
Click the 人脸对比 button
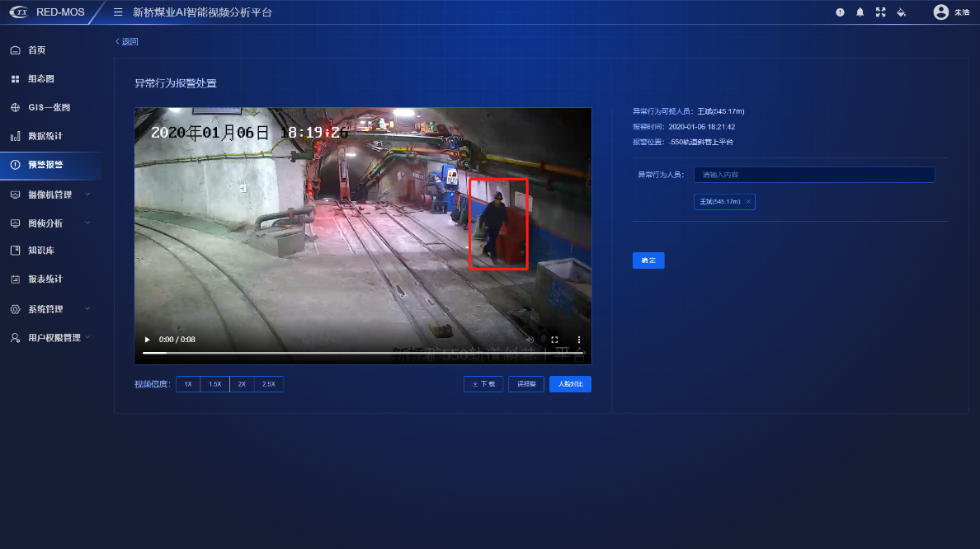coord(570,384)
